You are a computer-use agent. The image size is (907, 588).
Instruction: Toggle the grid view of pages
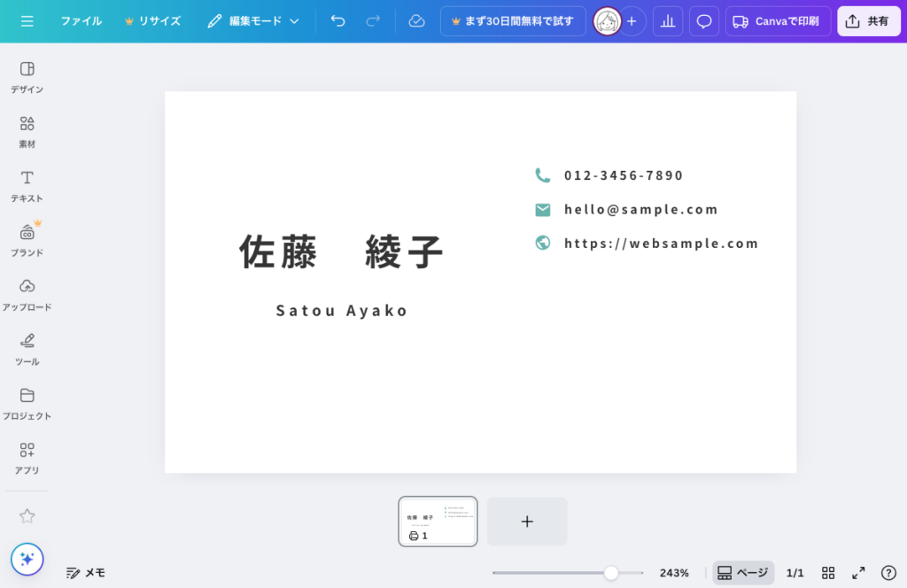[x=828, y=573]
